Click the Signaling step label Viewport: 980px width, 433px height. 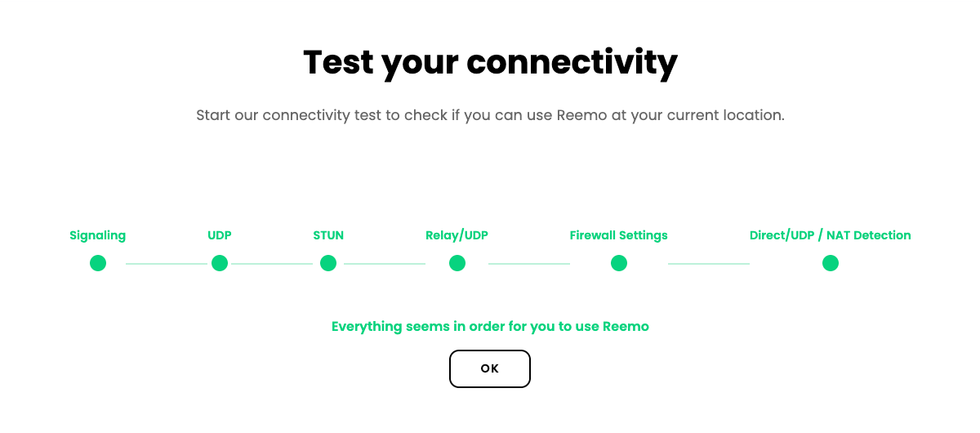(98, 235)
